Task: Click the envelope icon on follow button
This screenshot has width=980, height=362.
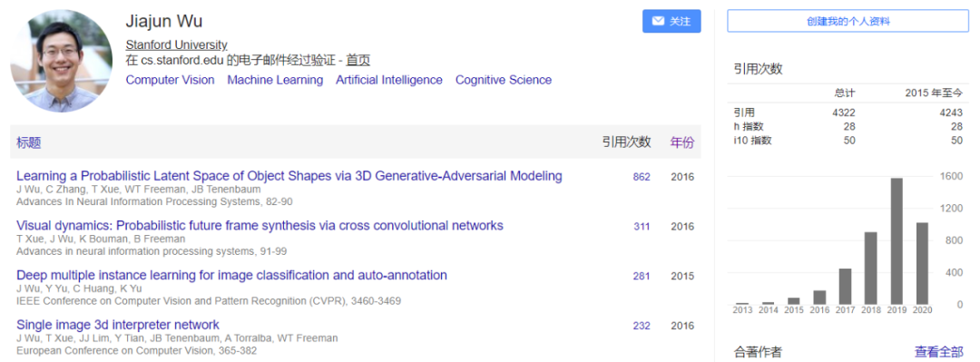Action: (658, 21)
